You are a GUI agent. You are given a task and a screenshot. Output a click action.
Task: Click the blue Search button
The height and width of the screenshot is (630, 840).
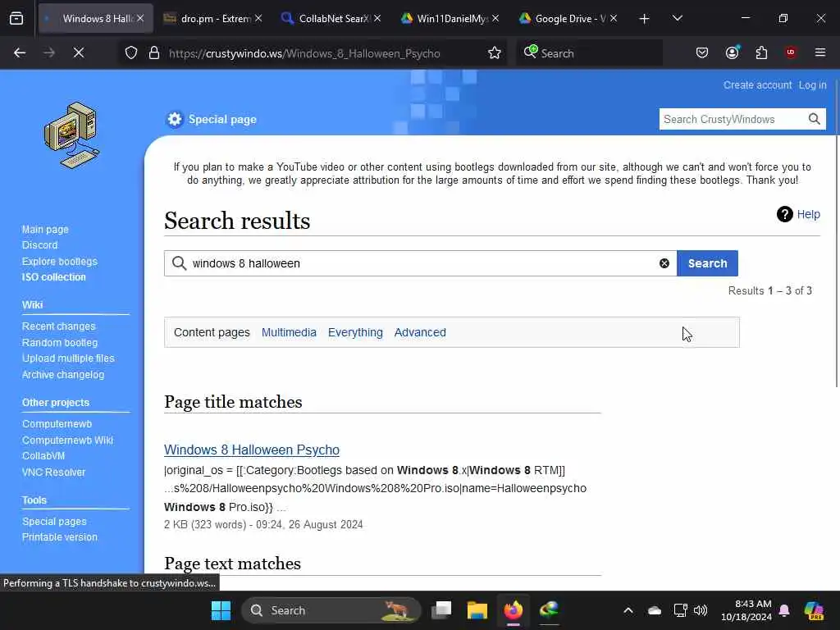[707, 263]
